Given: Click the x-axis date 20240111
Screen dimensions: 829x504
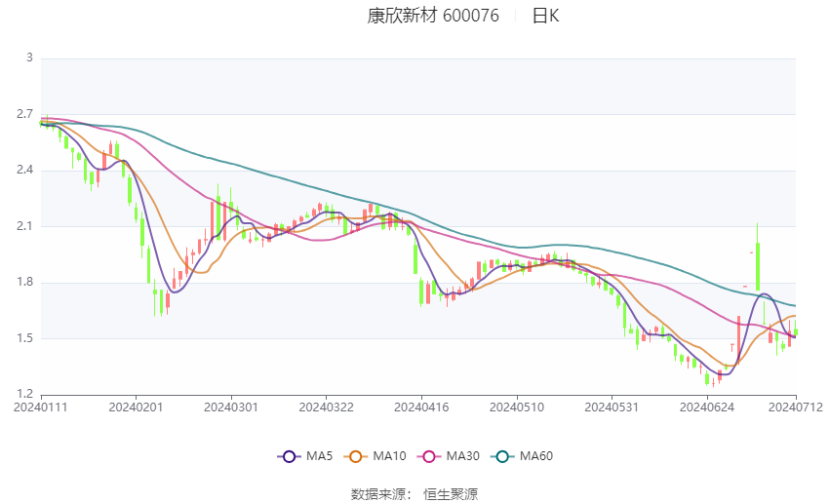Looking at the screenshot, I should coord(41,407).
